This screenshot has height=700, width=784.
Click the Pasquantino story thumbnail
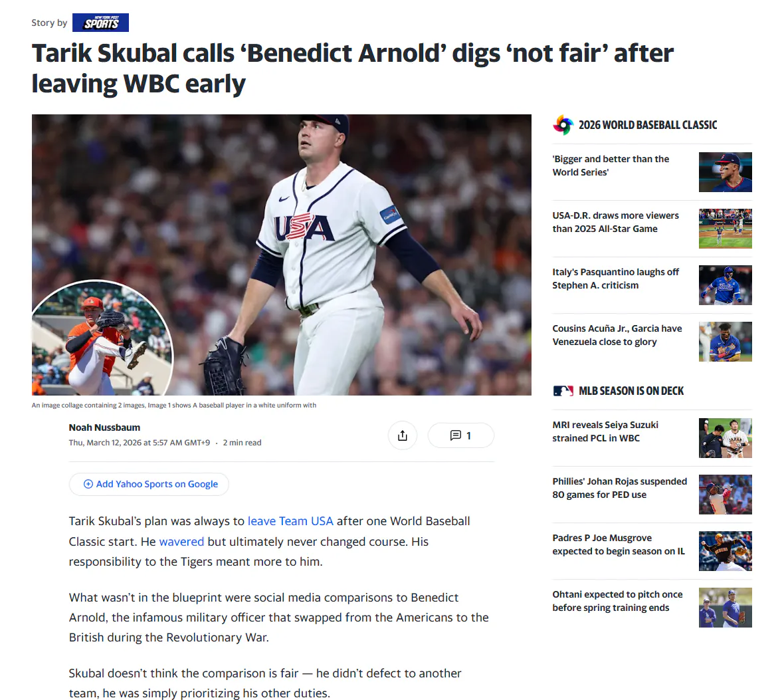click(x=725, y=285)
